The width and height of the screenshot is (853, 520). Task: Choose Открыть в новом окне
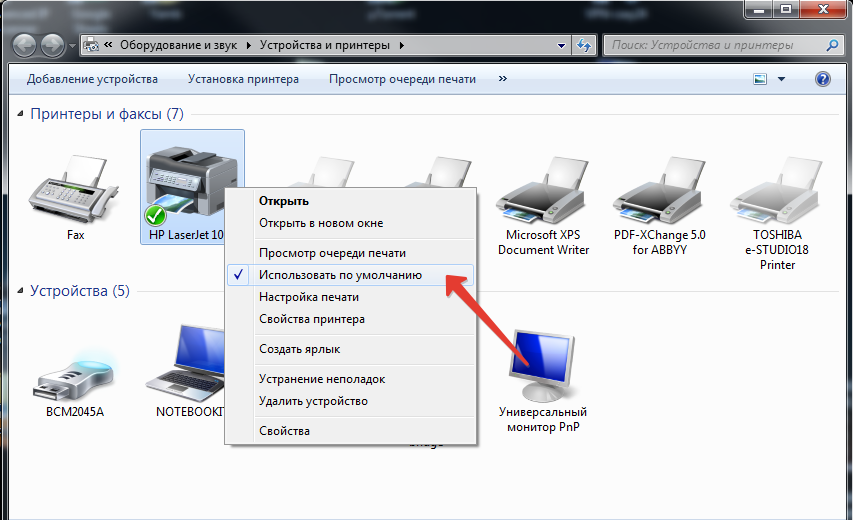[350, 223]
